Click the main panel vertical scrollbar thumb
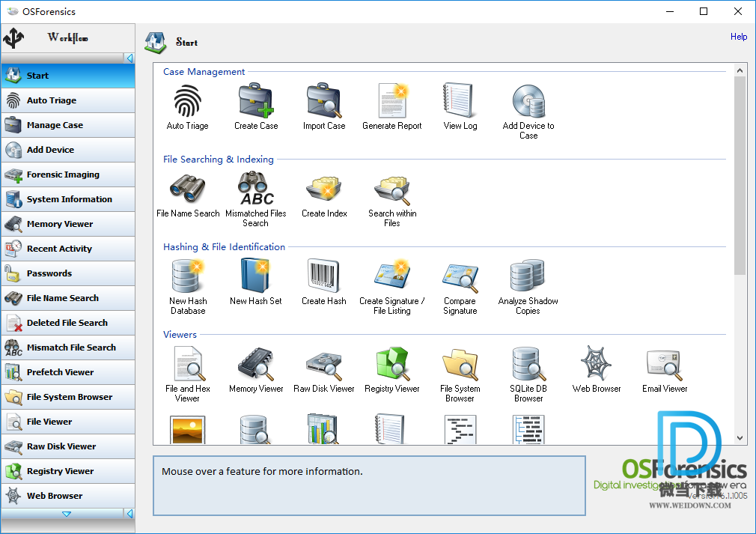The height and width of the screenshot is (534, 756). tap(740, 175)
